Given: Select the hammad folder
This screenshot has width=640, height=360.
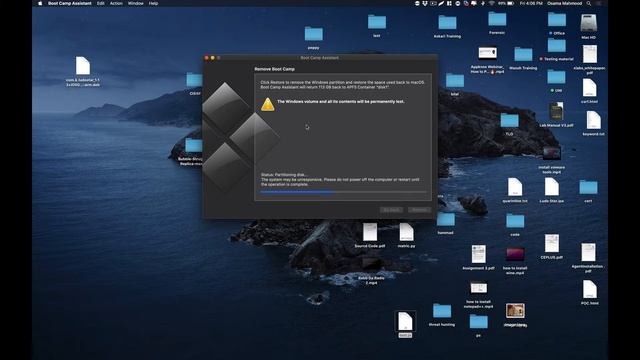Looking at the screenshot, I should pyautogui.click(x=446, y=220).
